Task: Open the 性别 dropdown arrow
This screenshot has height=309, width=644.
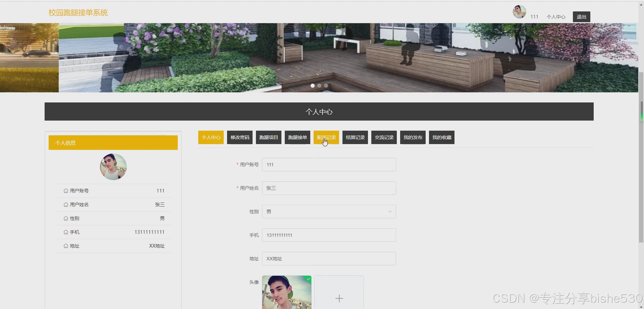Action: 390,212
